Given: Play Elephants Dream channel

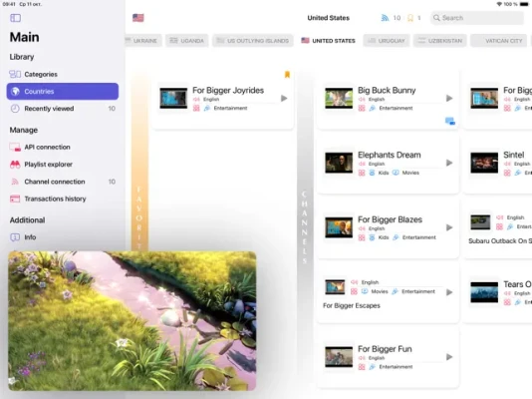Looking at the screenshot, I should [449, 163].
